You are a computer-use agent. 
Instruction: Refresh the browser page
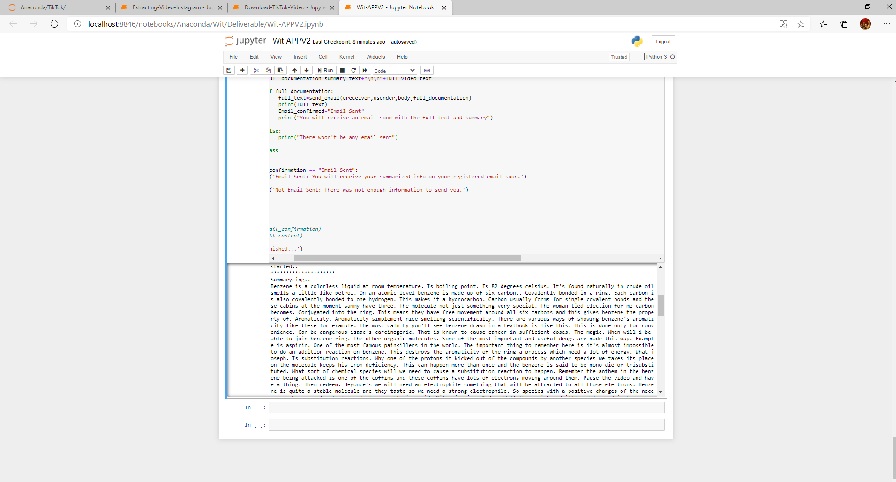click(54, 24)
